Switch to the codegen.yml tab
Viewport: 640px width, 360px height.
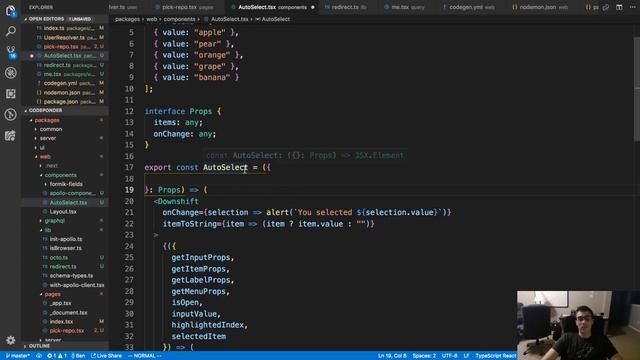pyautogui.click(x=471, y=7)
